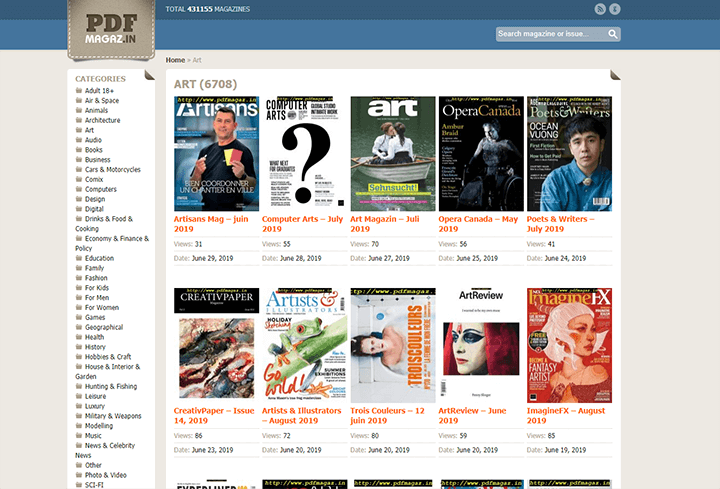Click the folder icon beside Digital
Screen dimensions: 720x489
pyautogui.click(x=79, y=208)
